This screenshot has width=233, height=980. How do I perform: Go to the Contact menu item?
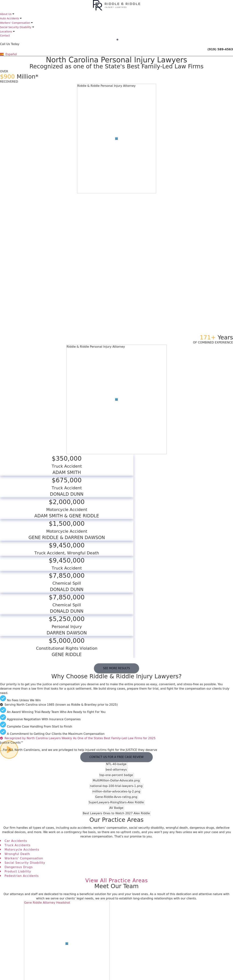(x=5, y=36)
